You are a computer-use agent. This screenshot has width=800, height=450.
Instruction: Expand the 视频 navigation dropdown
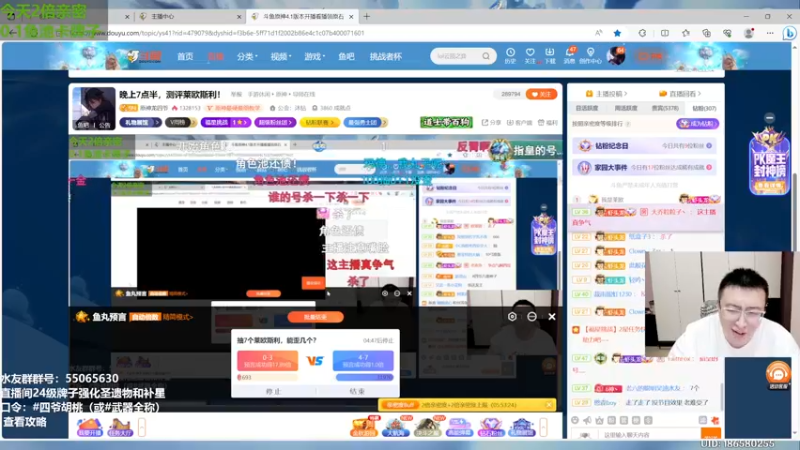pos(281,57)
